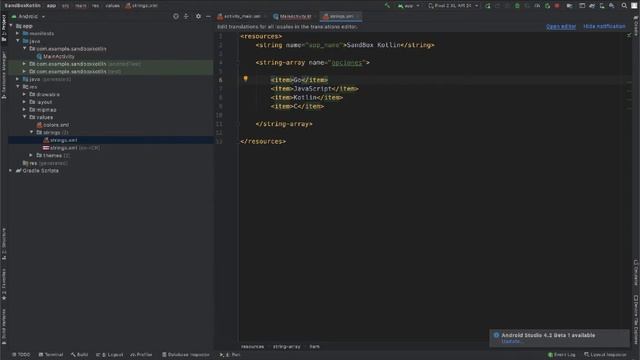This screenshot has width=640, height=360.
Task: Click the Hide notification link
Action: (604, 27)
